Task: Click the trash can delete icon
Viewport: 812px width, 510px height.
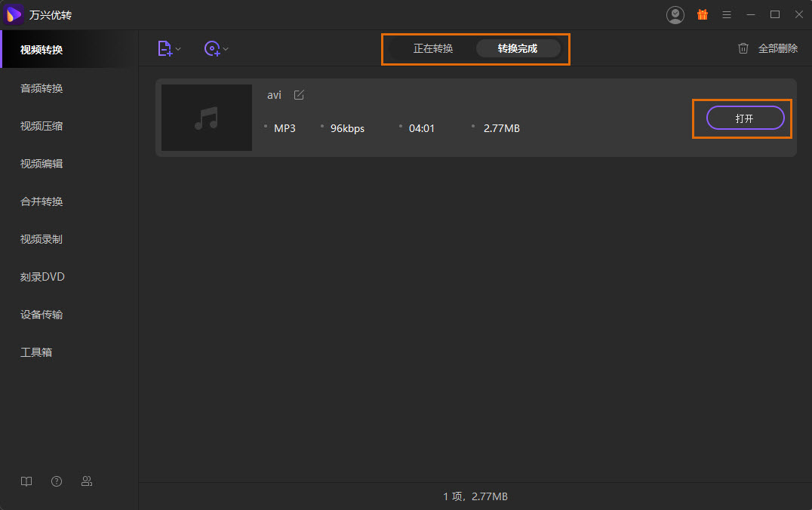Action: pos(743,48)
